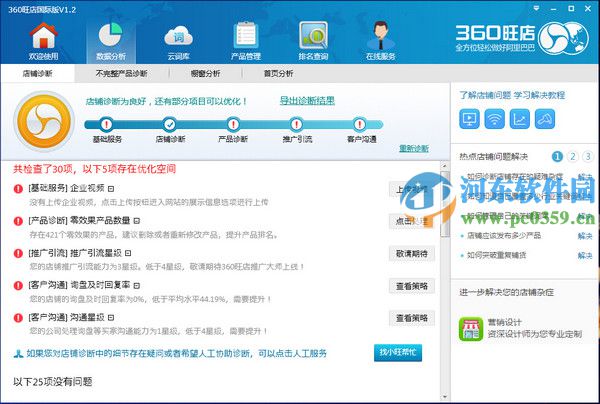The width and height of the screenshot is (600, 404).
Task: Click the 找小旺帮忙 button
Action: click(x=398, y=352)
